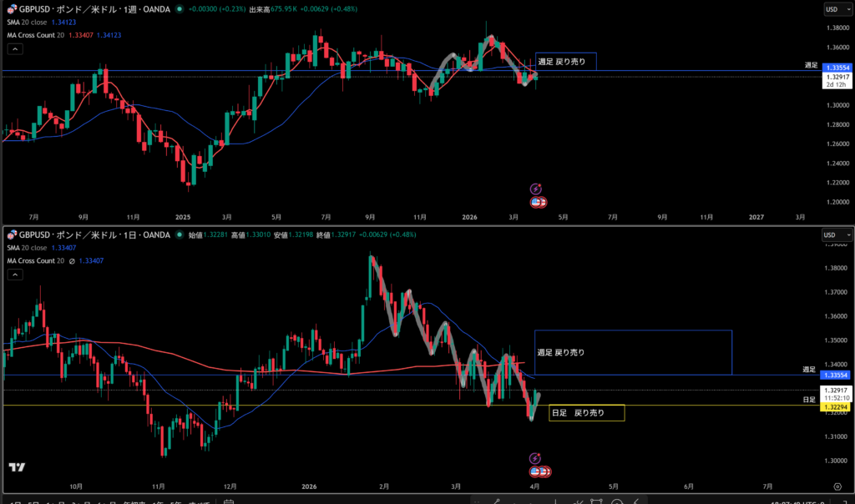Select the blue 週足 戻り売り box on daily chart
855x504 pixels.
pyautogui.click(x=633, y=352)
